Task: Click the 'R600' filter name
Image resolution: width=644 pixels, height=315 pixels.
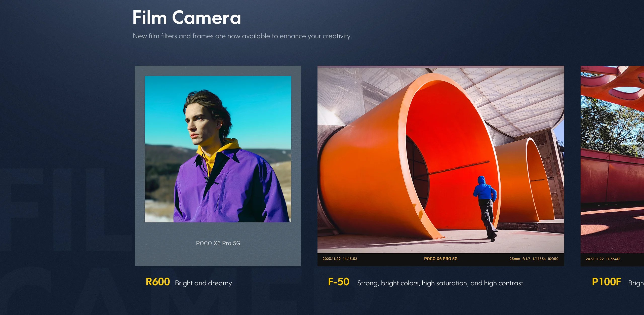Action: pos(158,282)
